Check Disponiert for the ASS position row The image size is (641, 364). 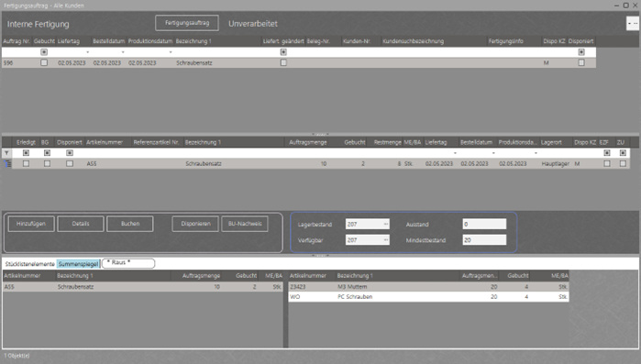coord(70,163)
